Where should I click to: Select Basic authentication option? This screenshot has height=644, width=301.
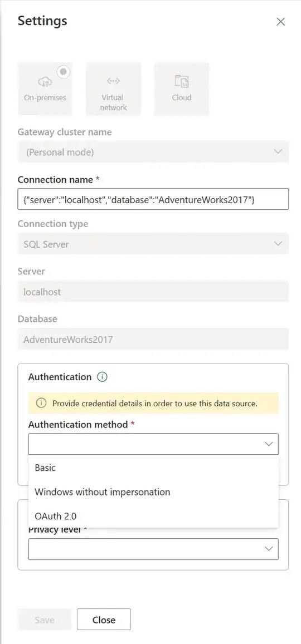153,468
